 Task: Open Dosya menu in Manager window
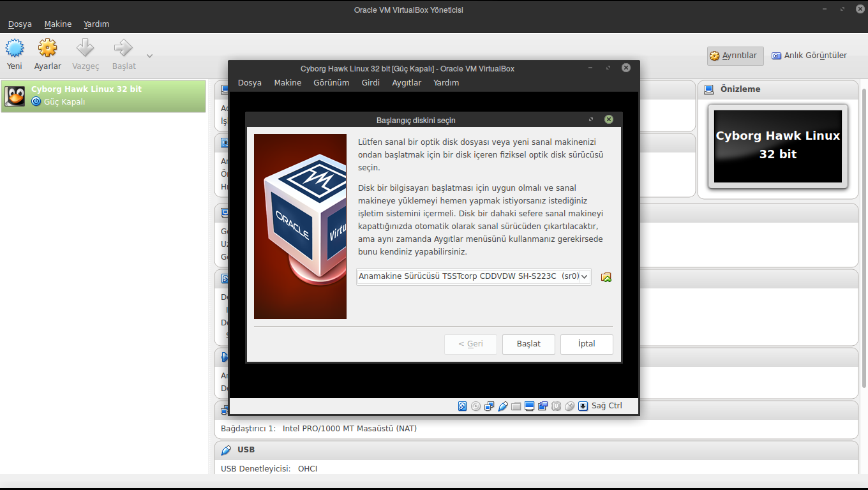pyautogui.click(x=20, y=24)
